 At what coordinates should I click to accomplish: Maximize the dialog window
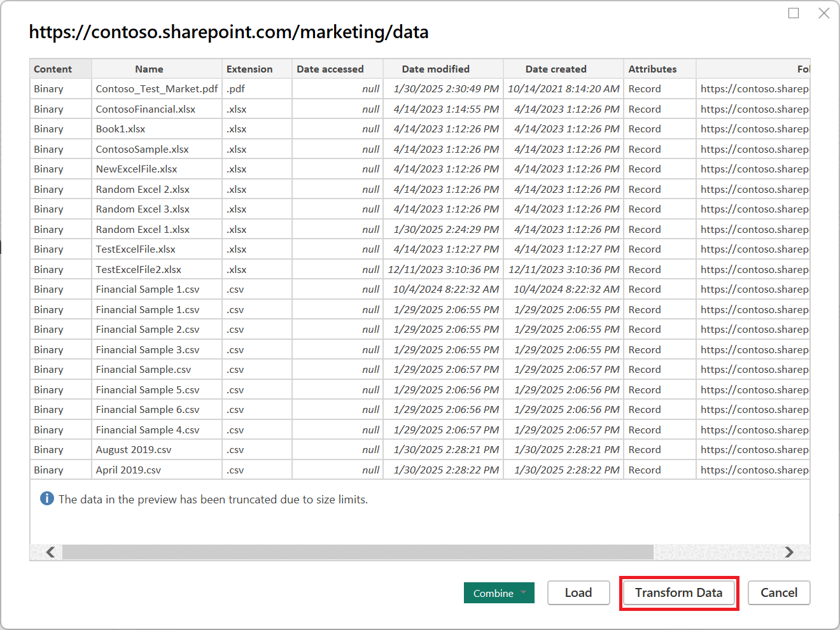(x=794, y=13)
